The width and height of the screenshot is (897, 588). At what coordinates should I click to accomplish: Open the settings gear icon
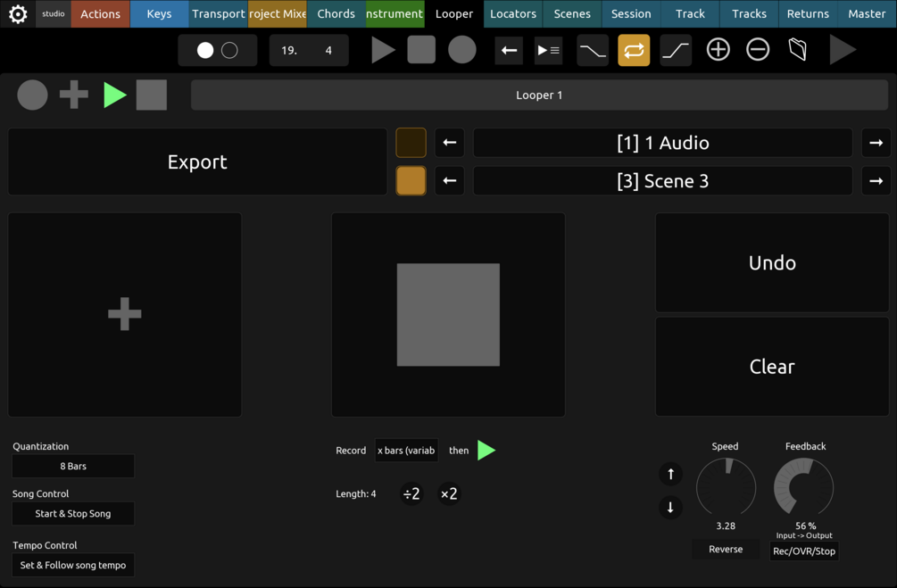point(18,13)
